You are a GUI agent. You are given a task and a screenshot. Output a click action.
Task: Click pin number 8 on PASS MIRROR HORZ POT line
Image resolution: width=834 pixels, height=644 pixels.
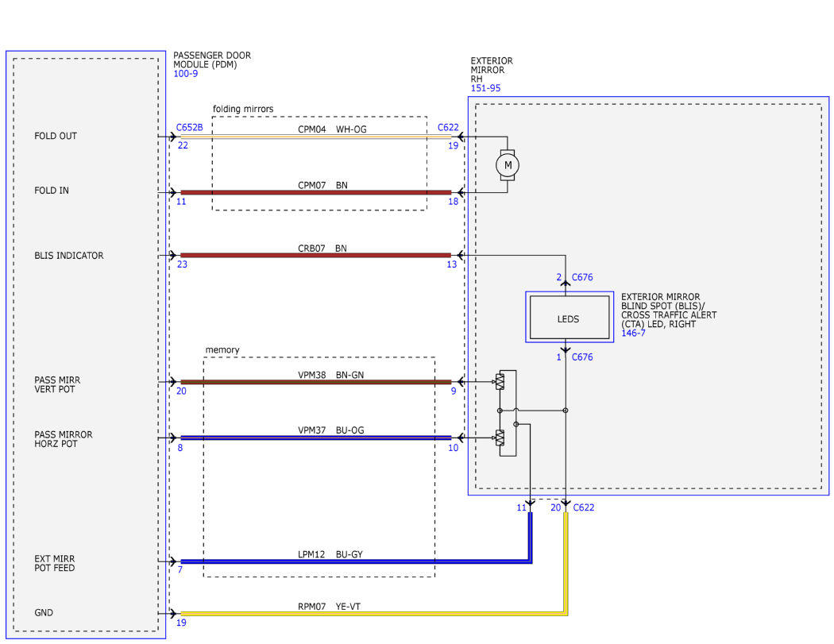coord(180,448)
